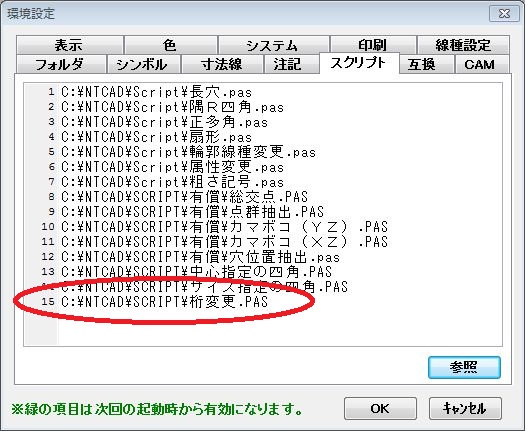Click the 参照 browse button
Screen dimensions: 525x431
click(464, 367)
